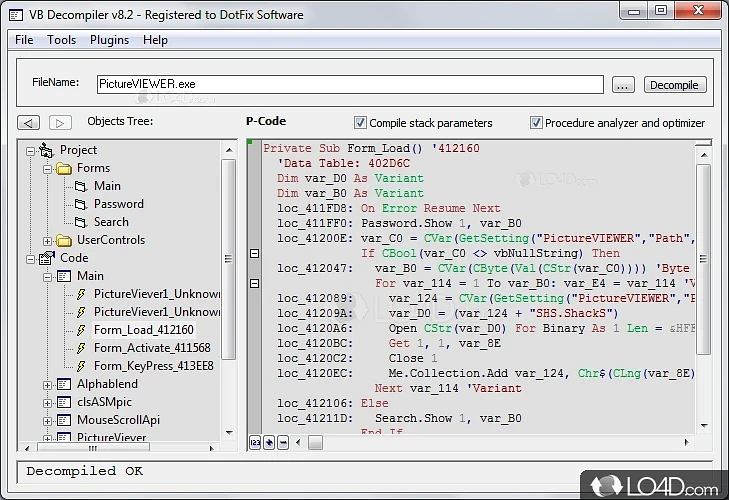Toggle Compile stack parameters checkbox
729x500 pixels.
pos(360,123)
